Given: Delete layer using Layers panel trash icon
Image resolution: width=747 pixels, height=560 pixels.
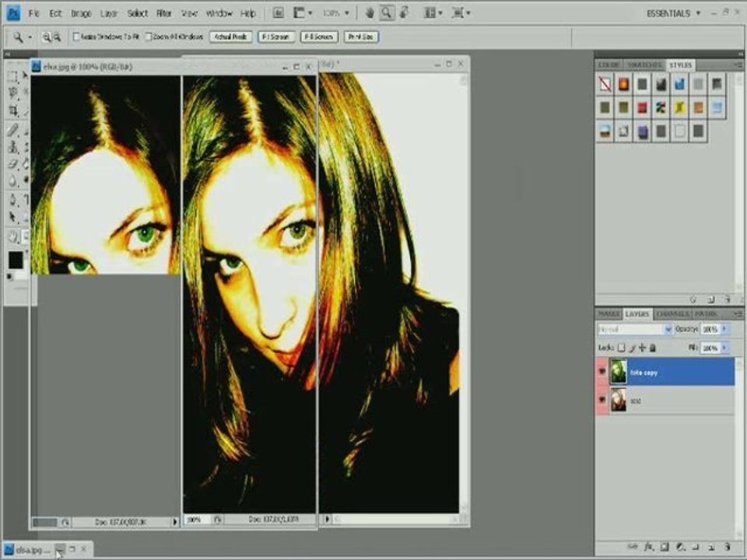Looking at the screenshot, I should 728,547.
